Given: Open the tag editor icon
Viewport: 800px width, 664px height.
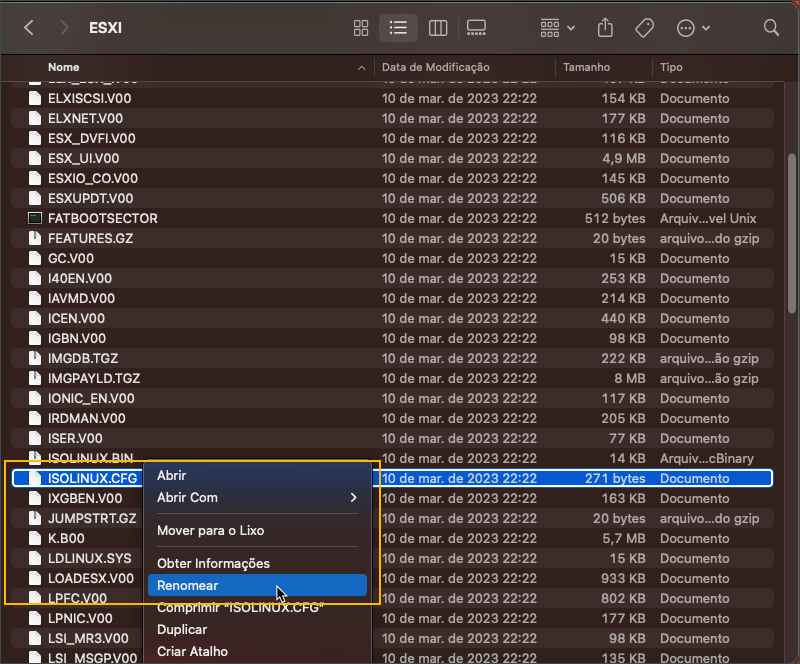Looking at the screenshot, I should click(644, 28).
